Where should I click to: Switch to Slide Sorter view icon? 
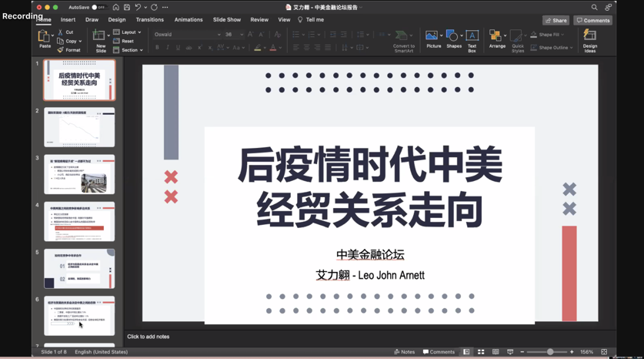tap(481, 352)
